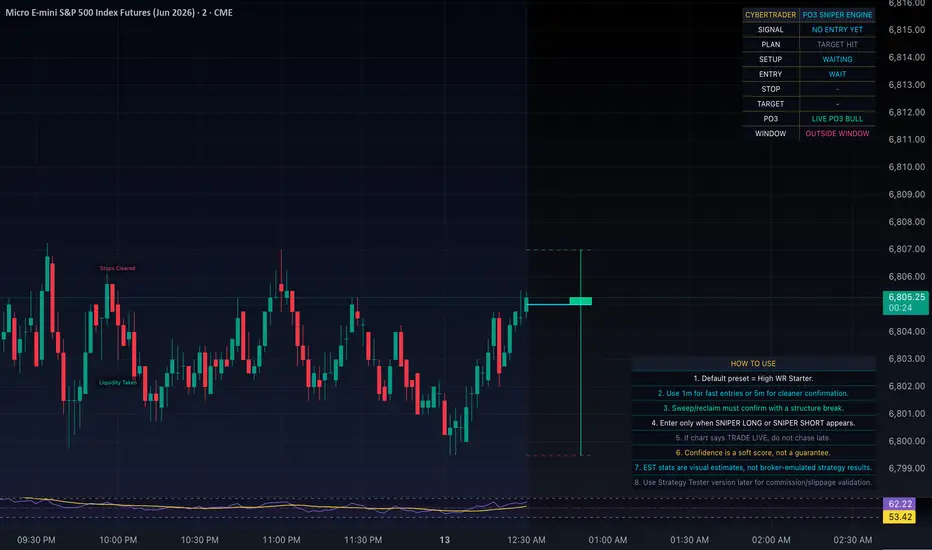Click tip 8 about Strategy Tester version

pyautogui.click(x=753, y=482)
